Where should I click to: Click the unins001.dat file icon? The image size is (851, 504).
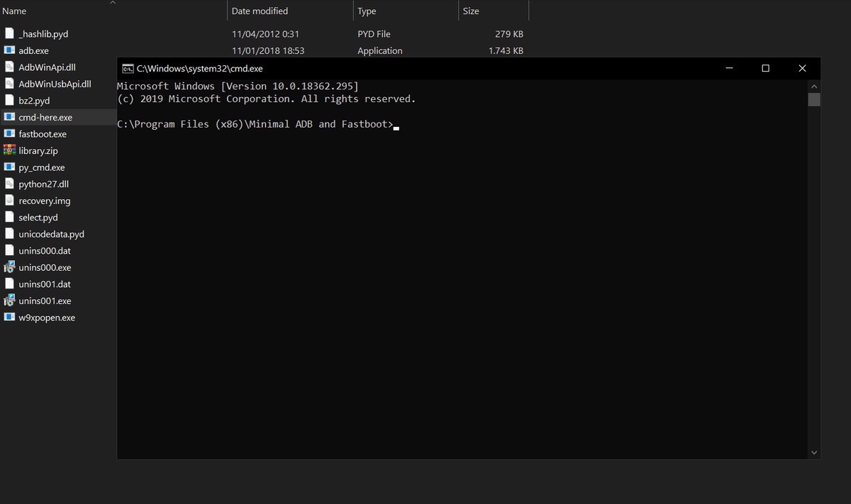[10, 284]
